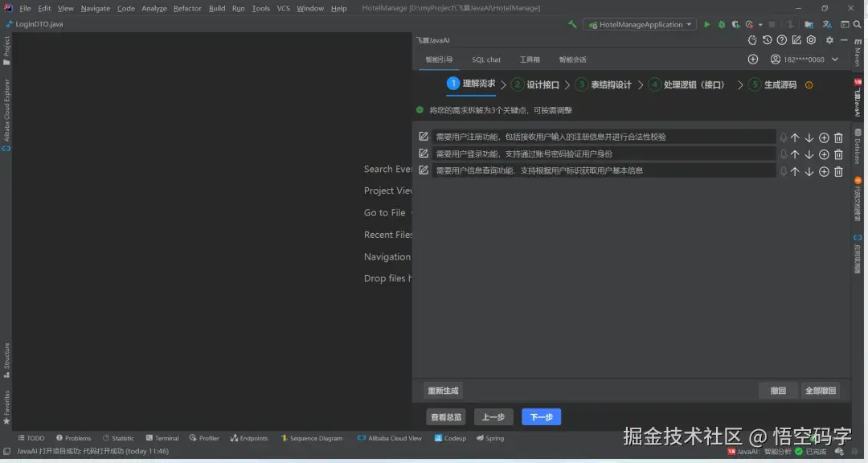Go to step 4 处理逻辑（接口）
The height and width of the screenshot is (463, 868).
click(x=686, y=84)
